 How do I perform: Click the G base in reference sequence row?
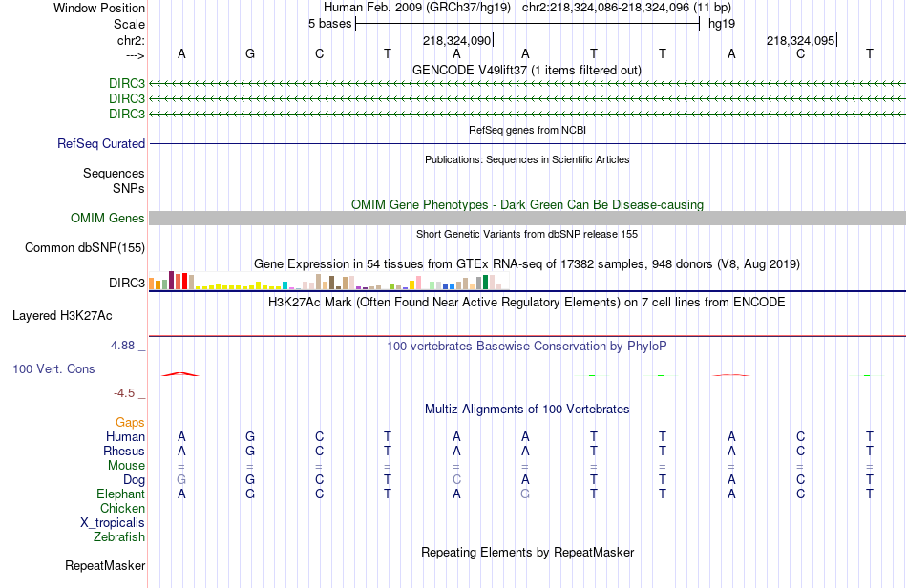(250, 53)
